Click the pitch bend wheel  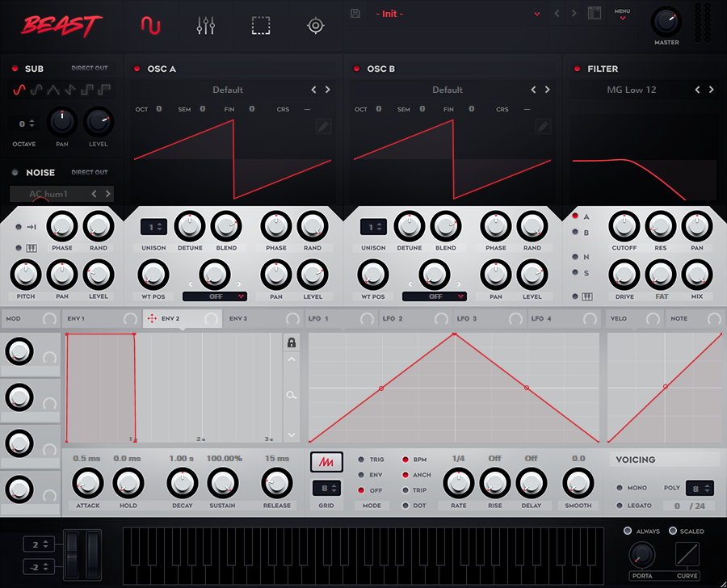(73, 555)
